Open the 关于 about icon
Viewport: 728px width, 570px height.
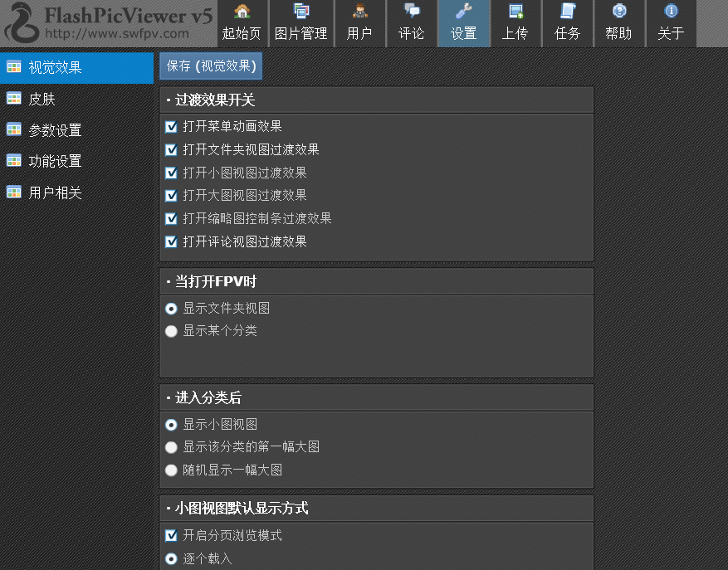coord(671,12)
